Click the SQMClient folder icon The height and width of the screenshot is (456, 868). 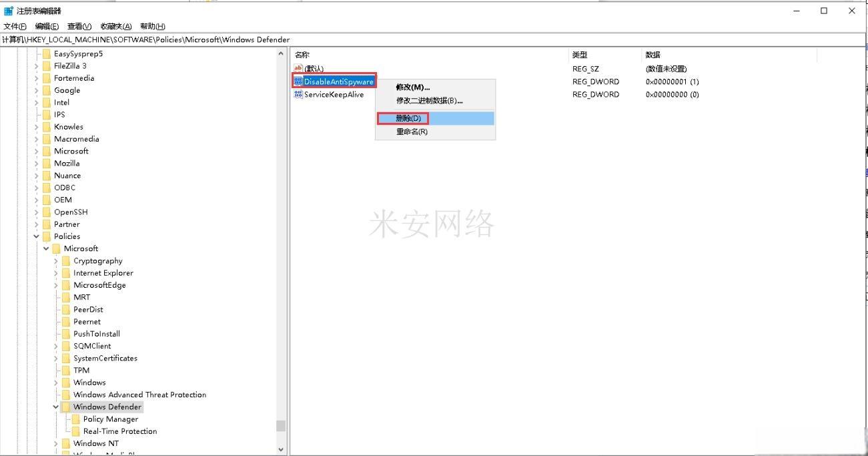[x=66, y=346]
